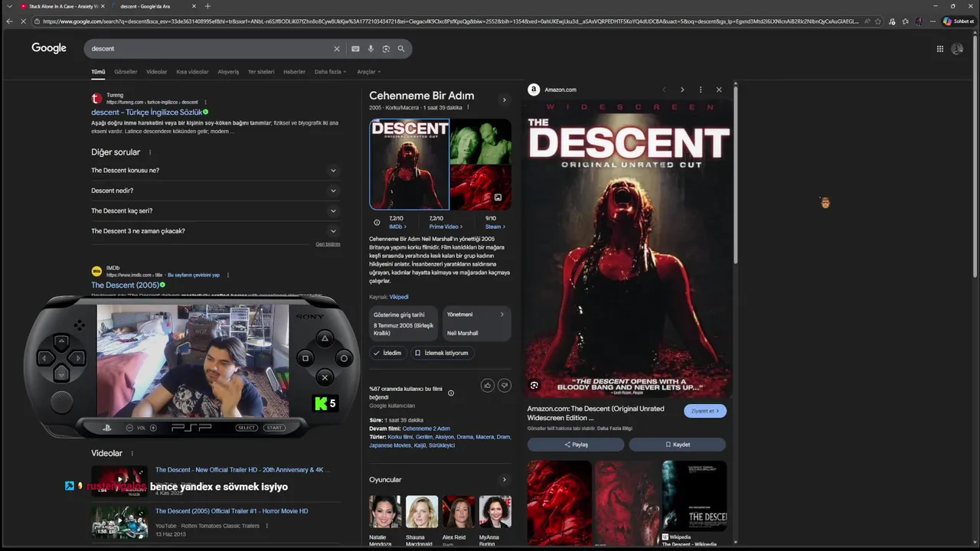This screenshot has height=551, width=980.
Task: Expand the Oyuncular cast section arrow
Action: click(504, 480)
